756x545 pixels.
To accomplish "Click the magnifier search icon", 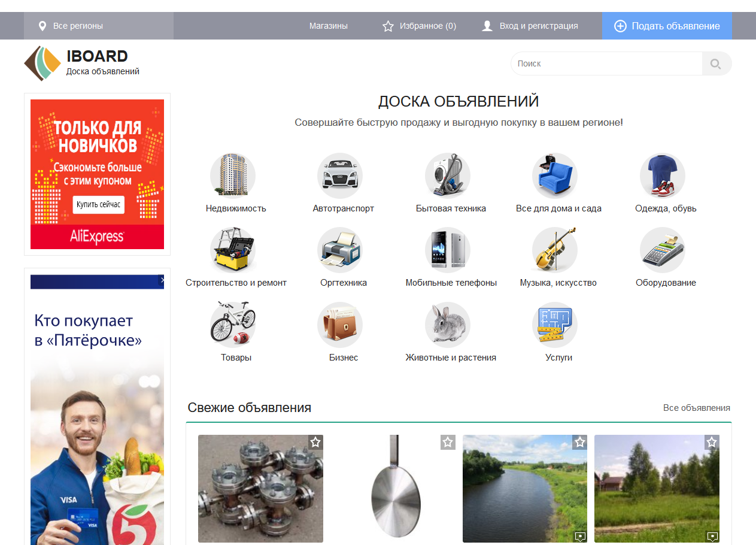I will point(716,63).
